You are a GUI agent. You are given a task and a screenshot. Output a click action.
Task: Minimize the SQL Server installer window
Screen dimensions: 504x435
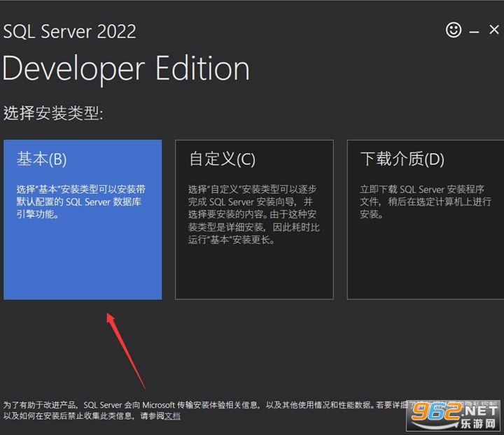(x=474, y=31)
